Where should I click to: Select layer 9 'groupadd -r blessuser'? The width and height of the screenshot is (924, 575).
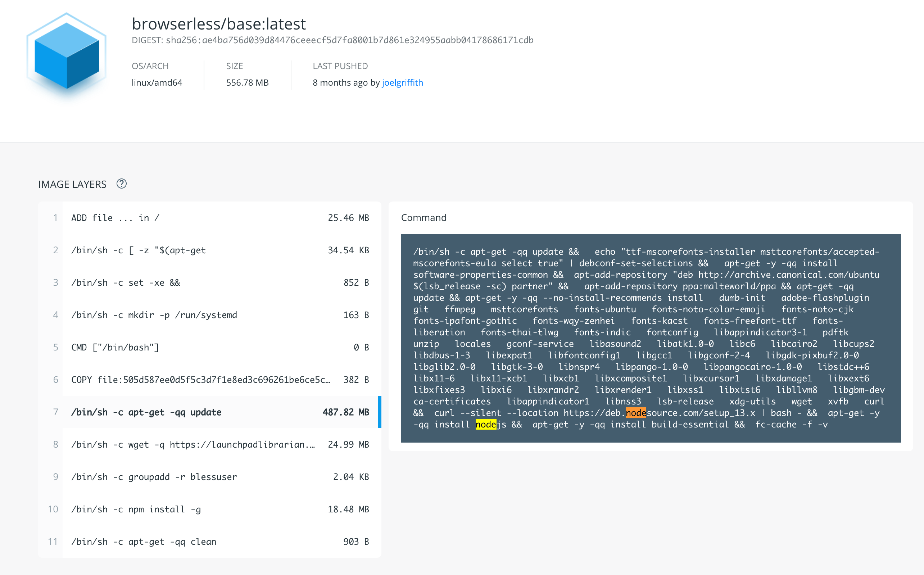pos(209,476)
